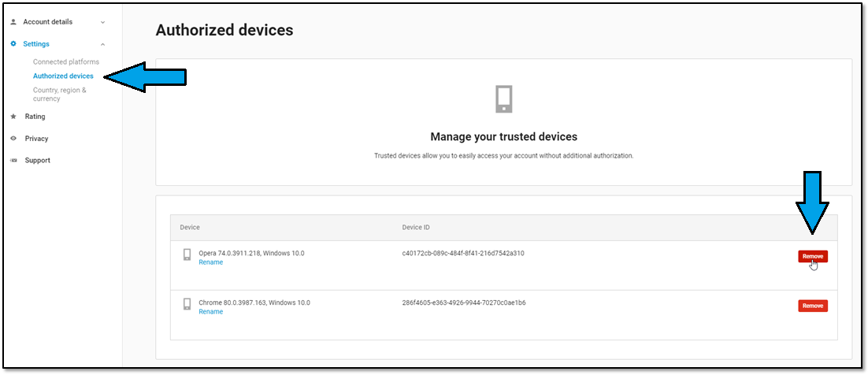
Task: Click the Chrome device phone icon
Action: pyautogui.click(x=187, y=304)
